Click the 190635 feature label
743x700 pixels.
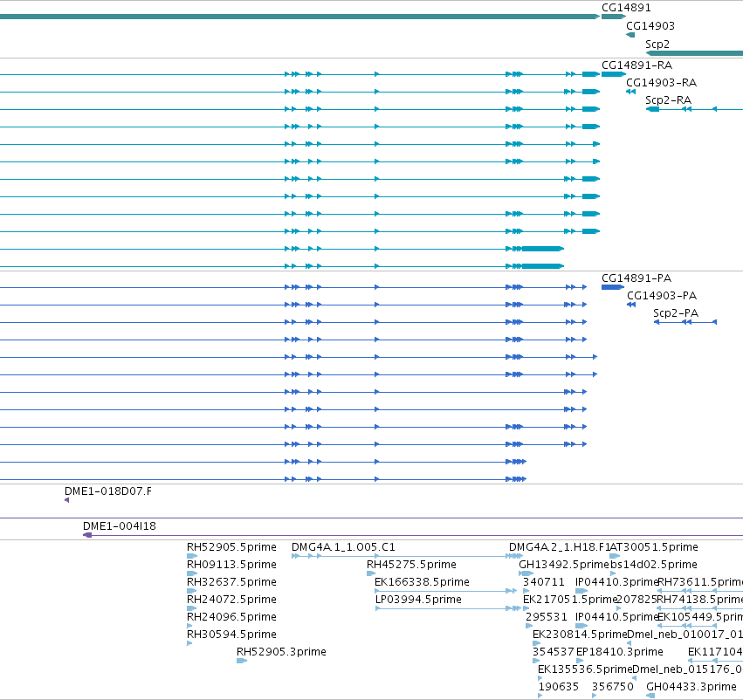coord(558,687)
